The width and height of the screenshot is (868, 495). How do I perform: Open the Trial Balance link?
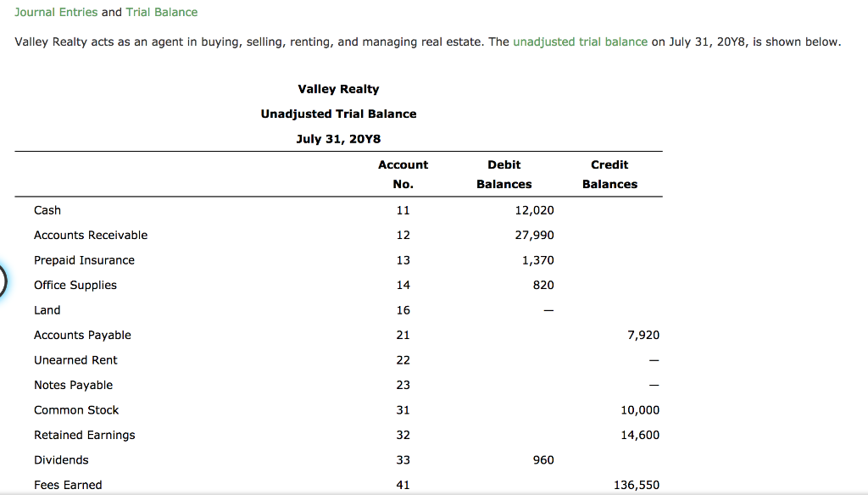tap(161, 12)
